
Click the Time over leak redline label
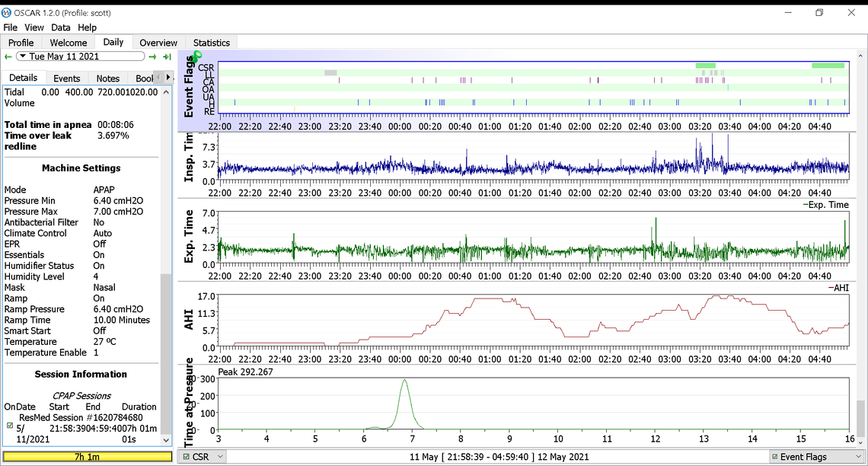pyautogui.click(x=37, y=141)
